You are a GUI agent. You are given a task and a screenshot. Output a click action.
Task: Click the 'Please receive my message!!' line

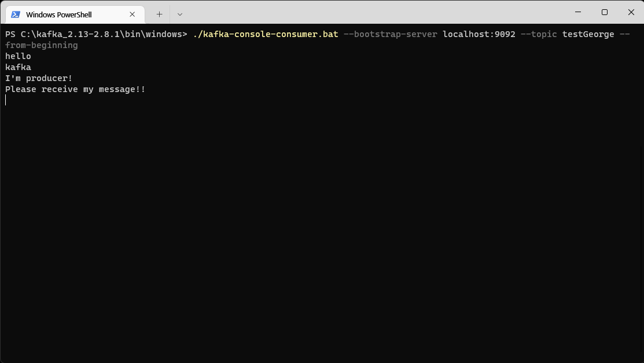click(75, 89)
